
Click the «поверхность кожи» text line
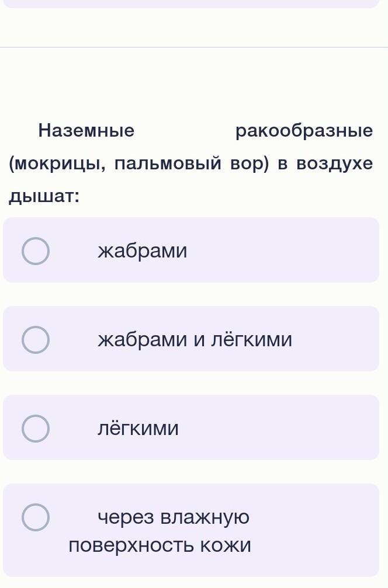click(x=160, y=545)
